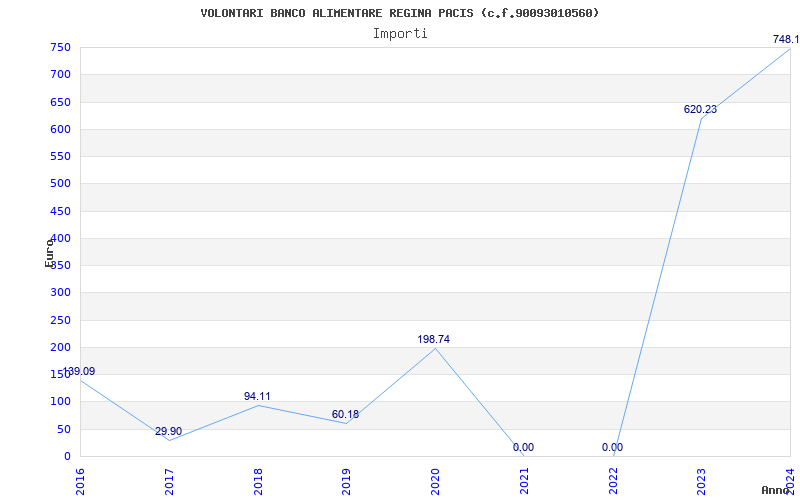Click the 700 y-axis tick
Viewport: 800px width, 500px height.
point(60,75)
